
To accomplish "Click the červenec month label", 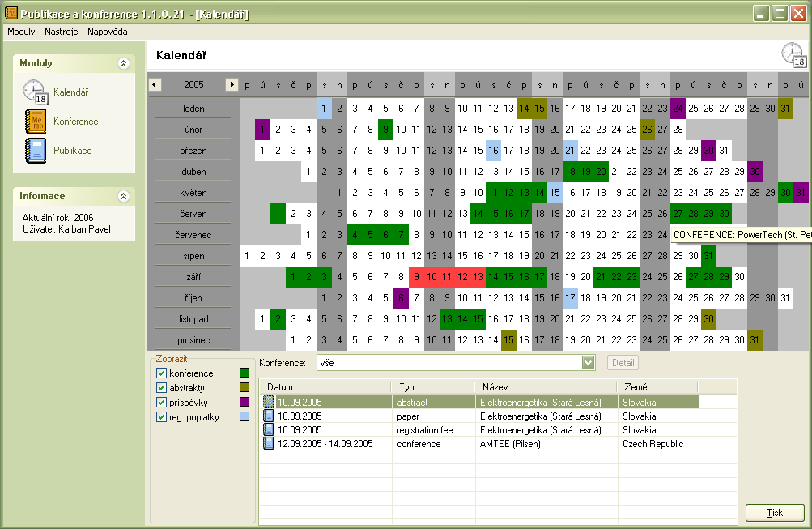I will (x=193, y=235).
